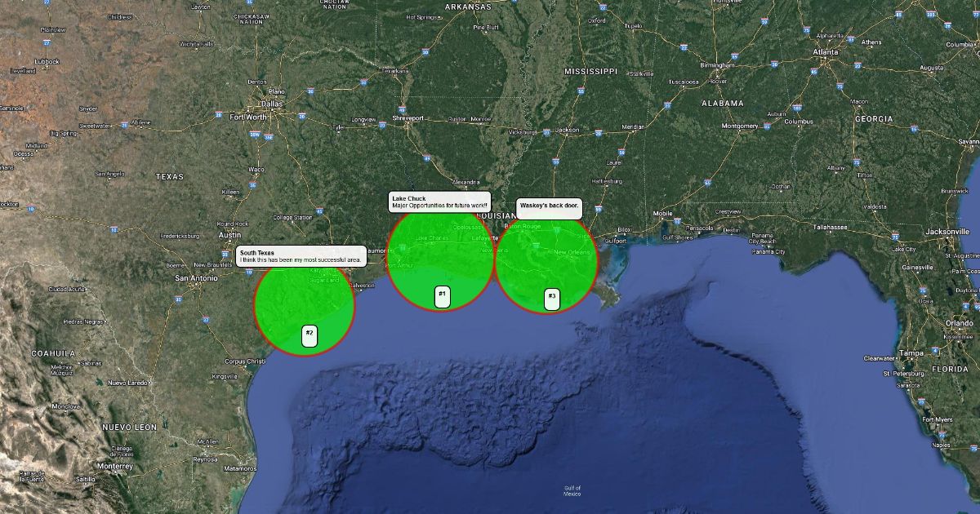Open the Waskey's back door label
The width and height of the screenshot is (980, 514).
[549, 209]
